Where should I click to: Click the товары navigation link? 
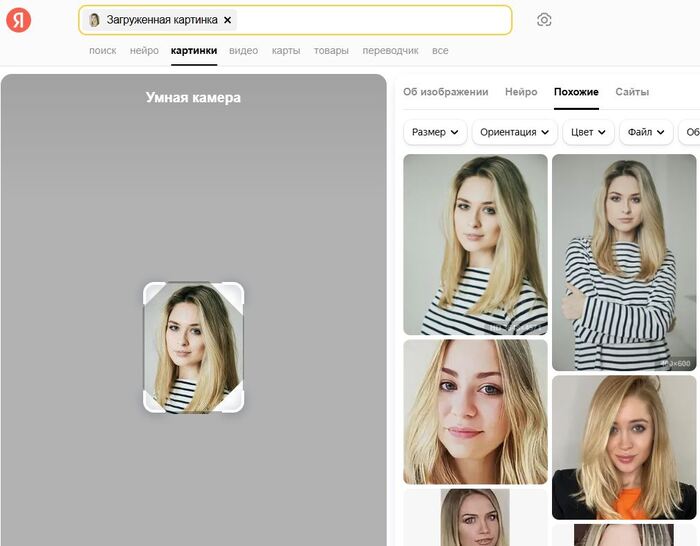(331, 51)
